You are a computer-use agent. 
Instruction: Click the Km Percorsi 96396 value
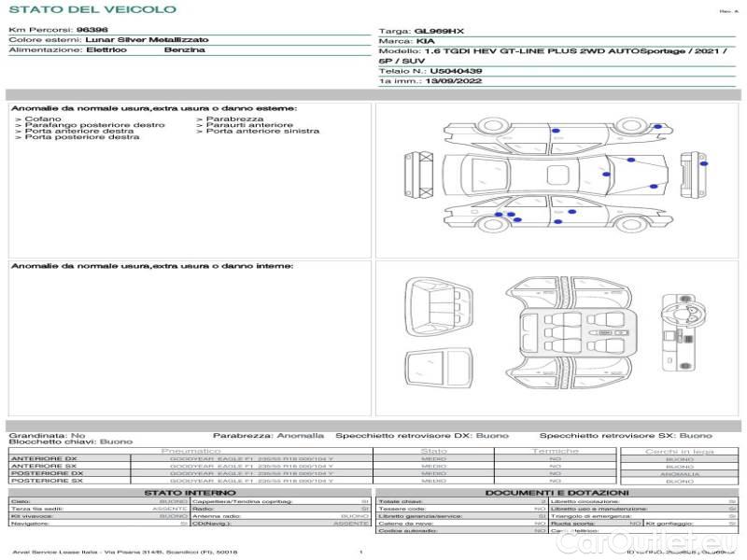(x=92, y=30)
